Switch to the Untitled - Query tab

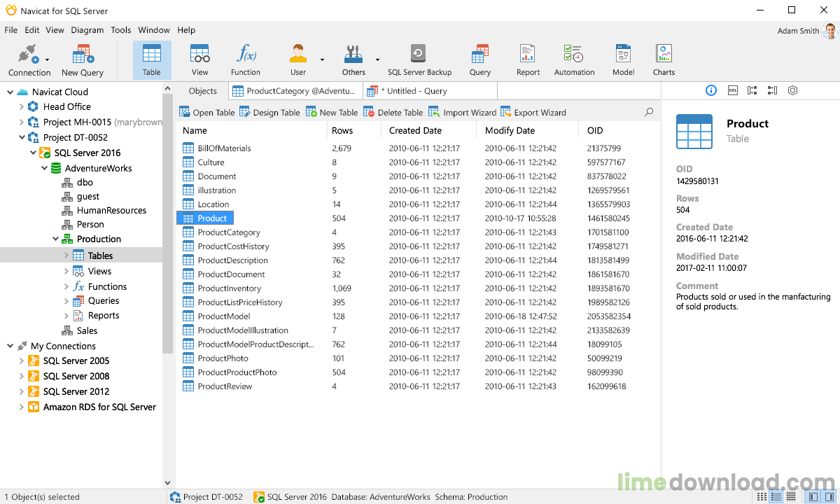[x=413, y=91]
